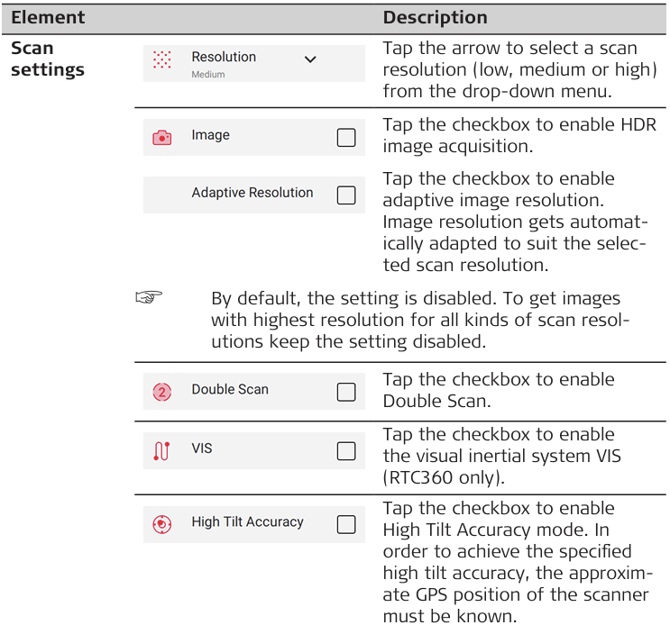This screenshot has width=670, height=634.
Task: Click the Description column header
Action: 435,18
